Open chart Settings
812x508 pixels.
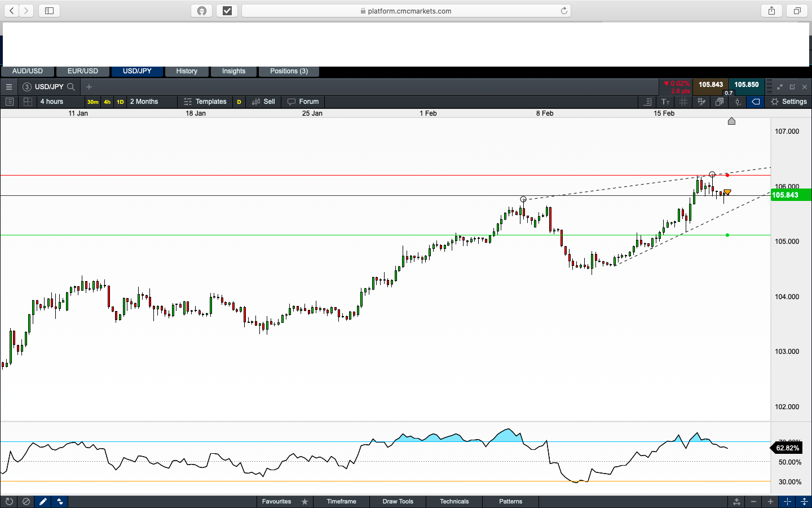[789, 102]
